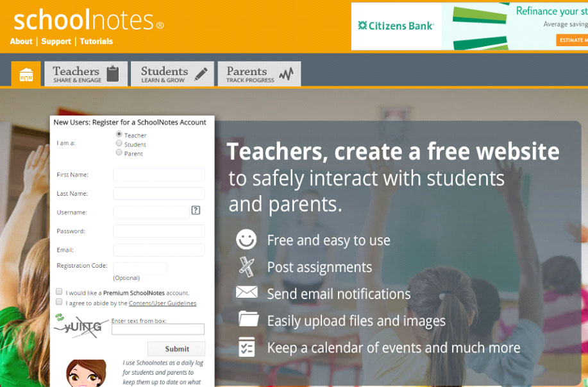
Task: Focus the First Name field
Action: [x=159, y=175]
